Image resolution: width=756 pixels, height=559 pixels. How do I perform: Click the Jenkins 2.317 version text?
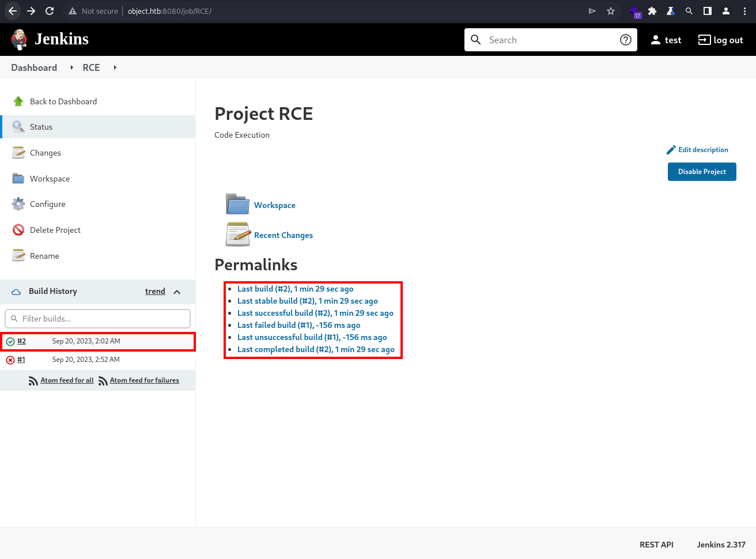721,545
